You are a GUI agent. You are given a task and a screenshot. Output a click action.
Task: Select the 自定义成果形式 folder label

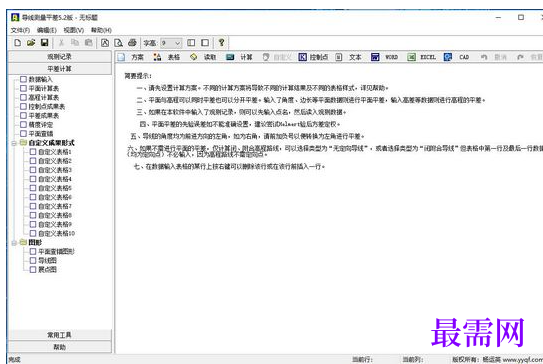tap(51, 143)
